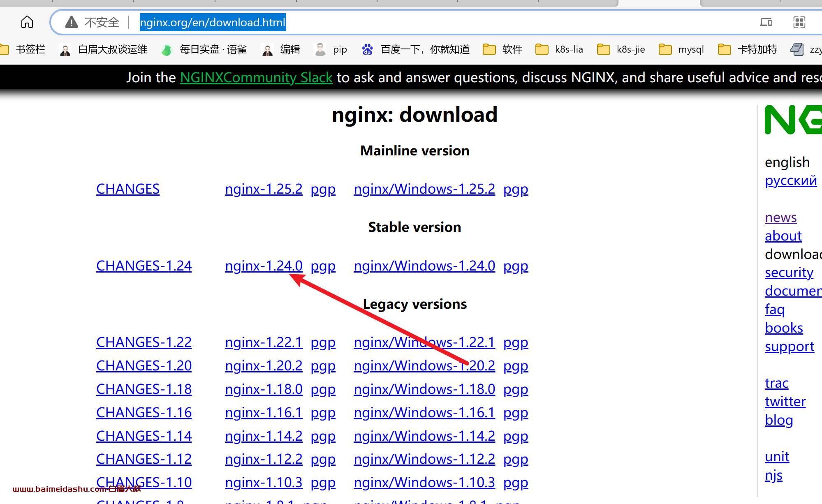Download nginx-1.12.2 source
The height and width of the screenshot is (504, 822).
[264, 459]
